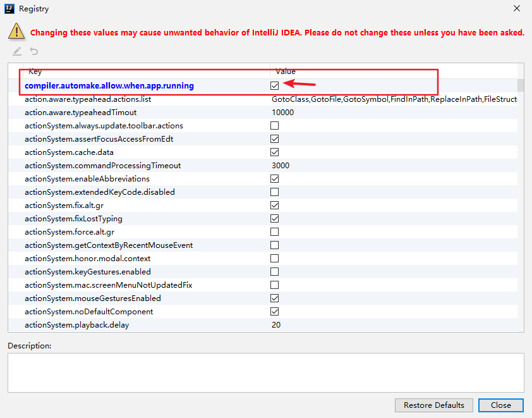Select actionSystem.cache.data key text
Screen dimensions: 532x418
click(x=70, y=152)
